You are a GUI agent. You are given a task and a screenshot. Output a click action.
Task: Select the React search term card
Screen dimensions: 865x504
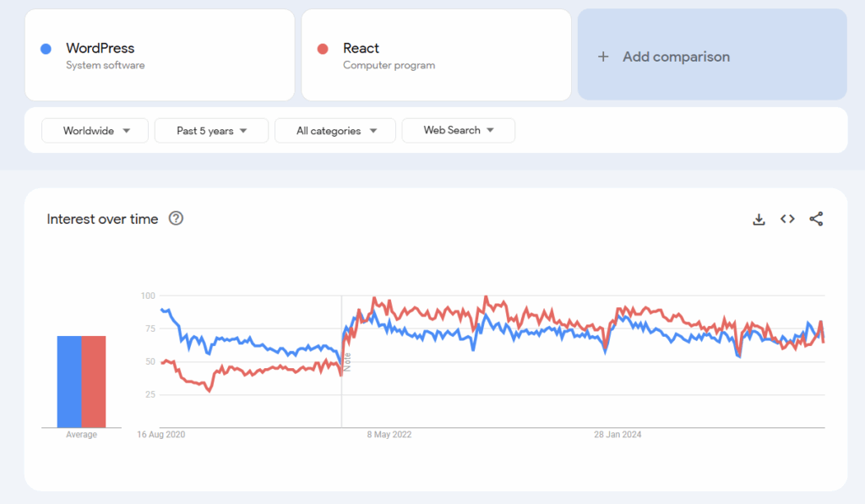click(x=437, y=55)
